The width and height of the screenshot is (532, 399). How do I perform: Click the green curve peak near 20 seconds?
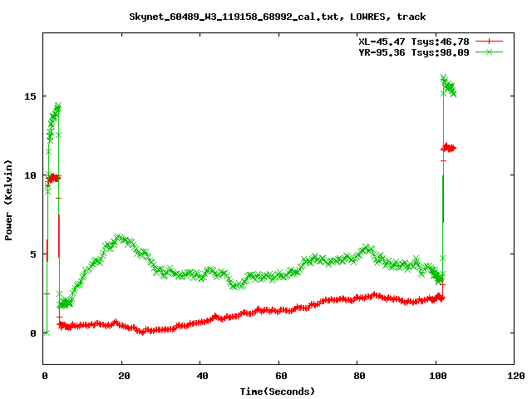pyautogui.click(x=121, y=239)
